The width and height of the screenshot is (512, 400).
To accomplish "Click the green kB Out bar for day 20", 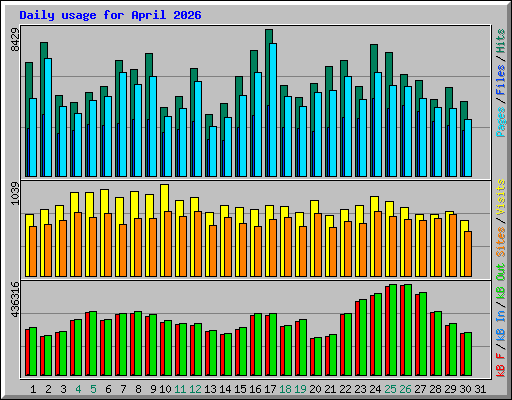I will point(318,357).
